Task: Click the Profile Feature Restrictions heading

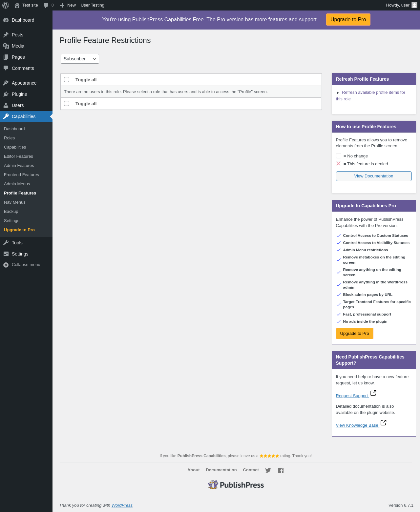Action: tap(105, 40)
